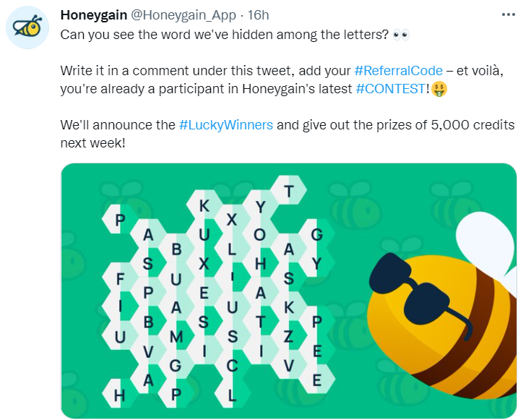Select the G hexagon beside letter A

coord(316,234)
